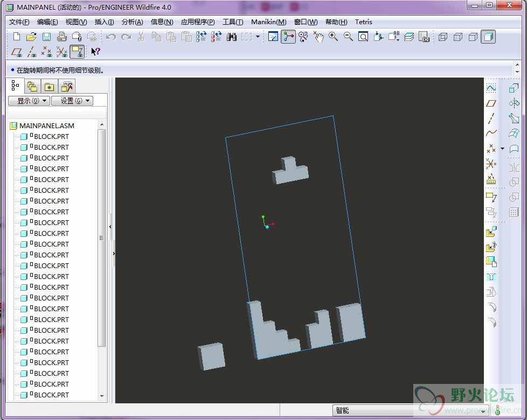Open the 智能 selection filter dropdown
This screenshot has width=527, height=420.
tap(411, 410)
